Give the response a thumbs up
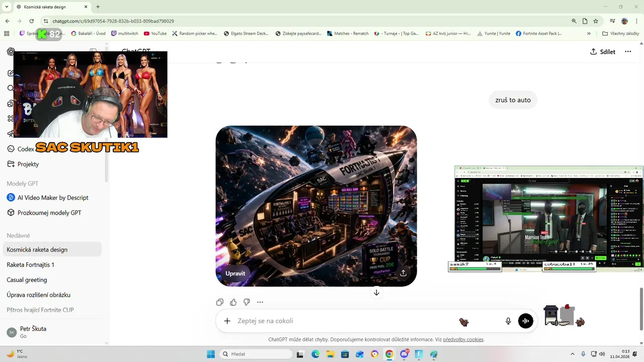Viewport: 644px width, 362px height. point(233,302)
